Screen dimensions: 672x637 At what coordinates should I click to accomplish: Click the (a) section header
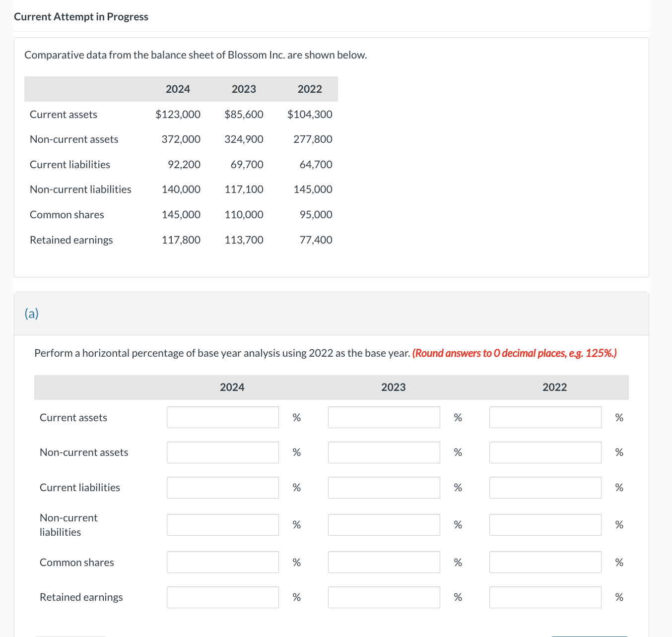[x=32, y=314]
